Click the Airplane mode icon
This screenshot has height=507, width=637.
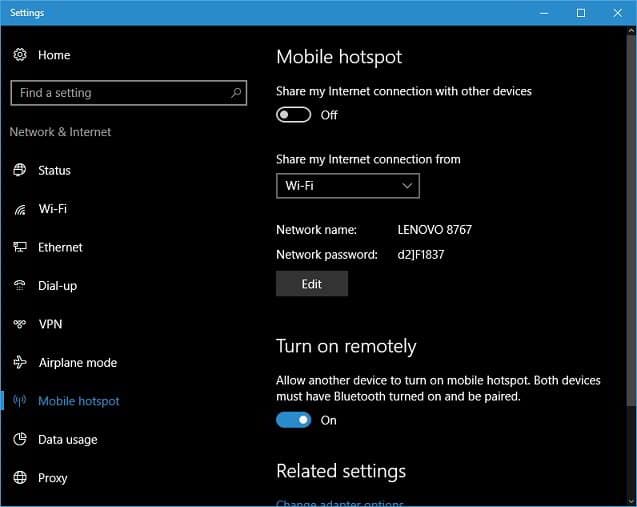(x=19, y=362)
